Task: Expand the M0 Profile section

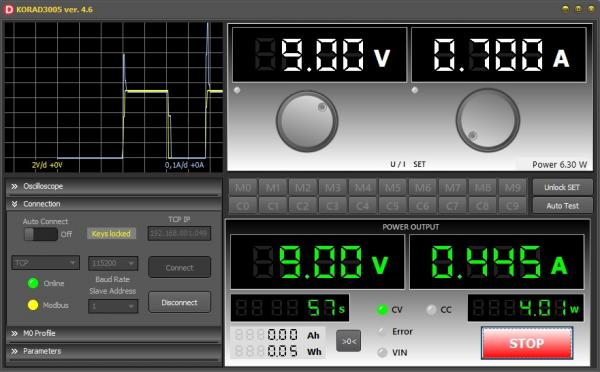Action: (114, 333)
